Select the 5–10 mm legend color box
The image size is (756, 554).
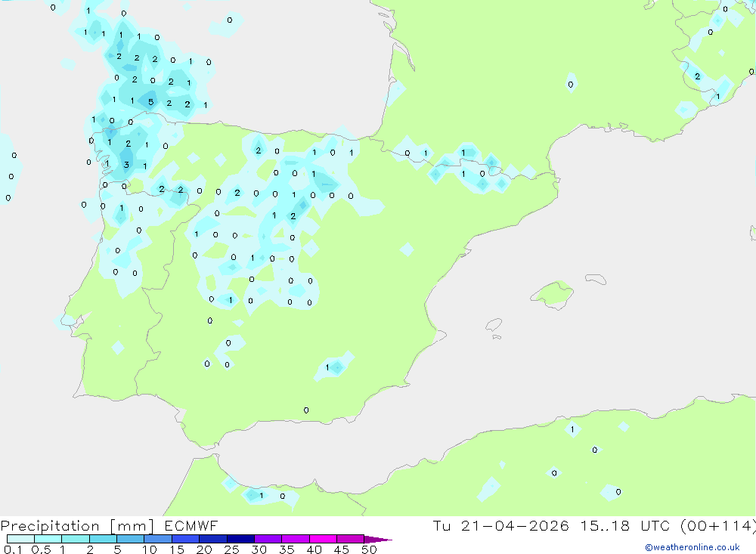pos(131,539)
